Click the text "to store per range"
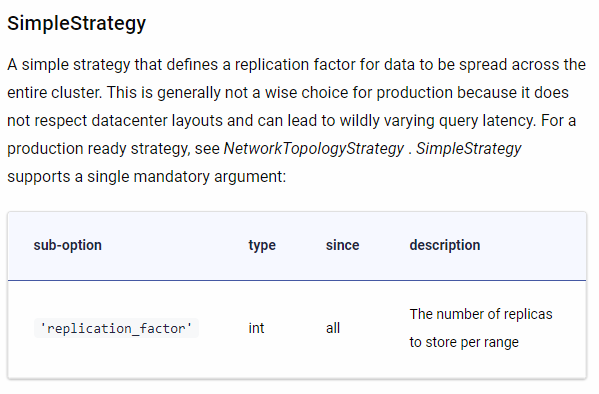This screenshot has height=394, width=599. [464, 342]
